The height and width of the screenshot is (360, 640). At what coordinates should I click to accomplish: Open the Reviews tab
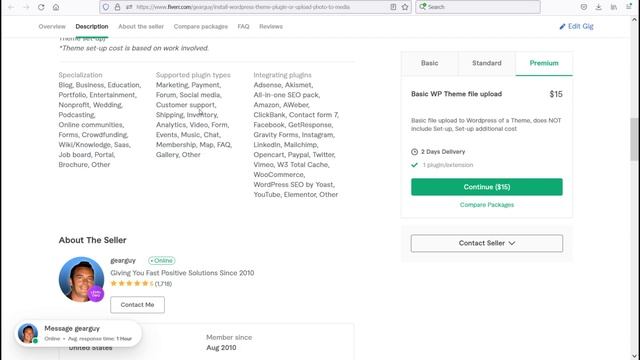(x=271, y=26)
